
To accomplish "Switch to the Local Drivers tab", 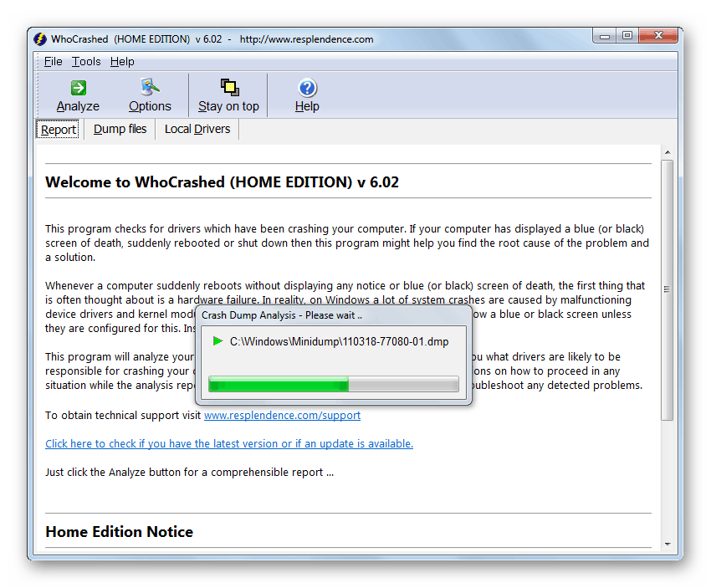I will point(197,129).
